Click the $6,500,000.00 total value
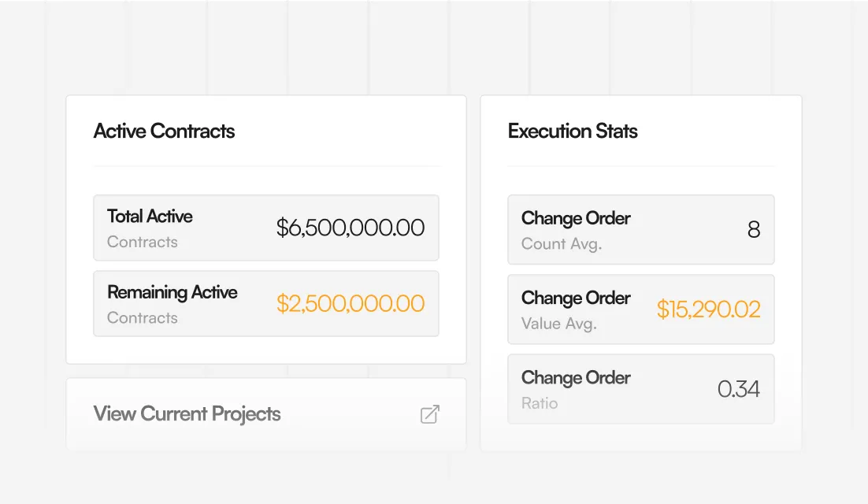The width and height of the screenshot is (868, 504). (x=351, y=228)
